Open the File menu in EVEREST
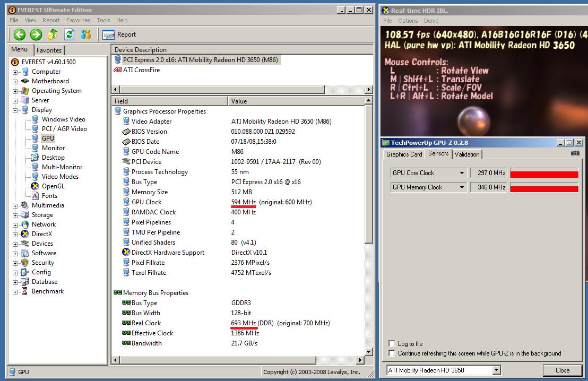The width and height of the screenshot is (588, 381). click(14, 20)
